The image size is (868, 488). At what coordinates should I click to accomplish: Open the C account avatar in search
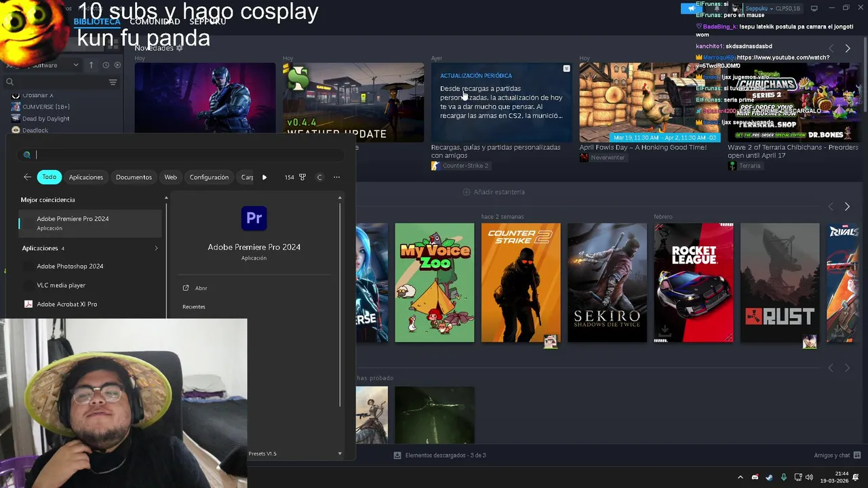[x=319, y=177]
